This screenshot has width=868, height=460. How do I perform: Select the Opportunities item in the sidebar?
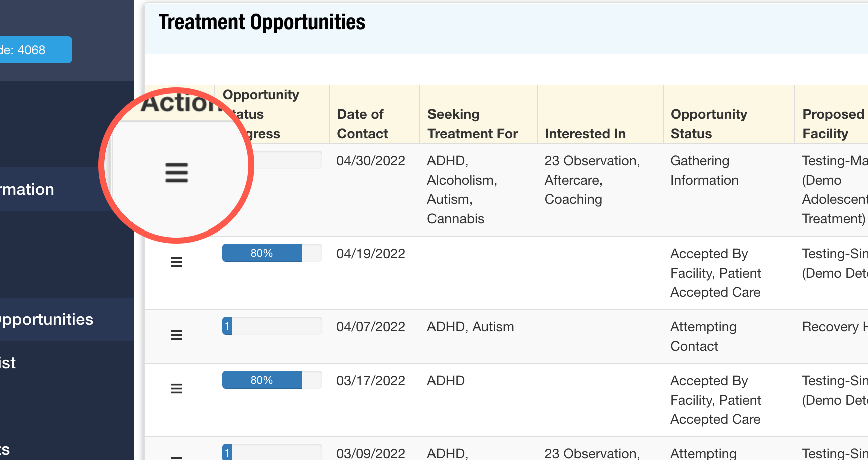[x=47, y=319]
